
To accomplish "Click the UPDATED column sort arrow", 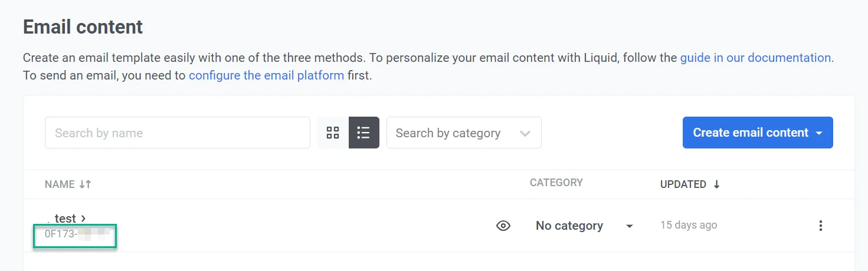I will point(717,184).
